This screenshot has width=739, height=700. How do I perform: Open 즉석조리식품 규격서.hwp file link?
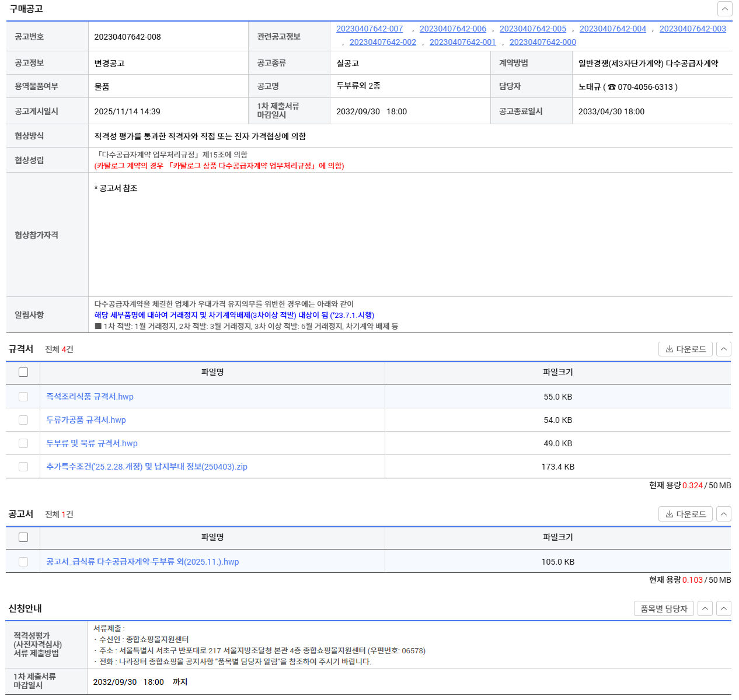tap(90, 397)
